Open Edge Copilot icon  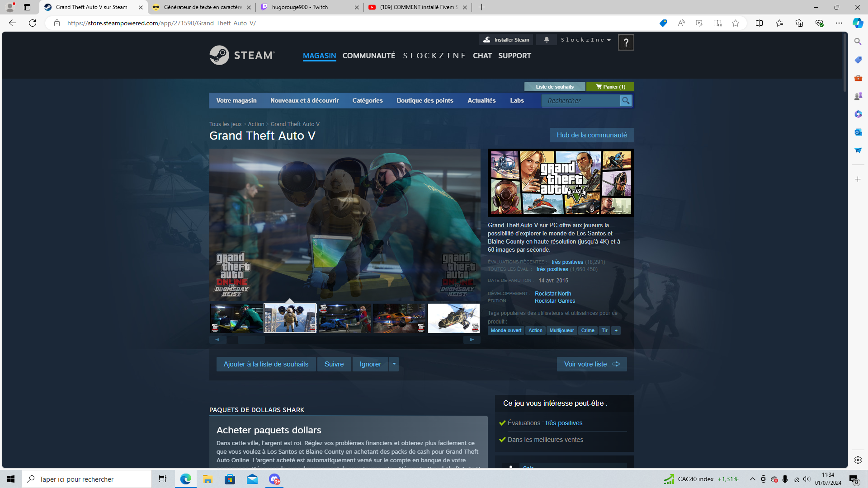coord(858,23)
